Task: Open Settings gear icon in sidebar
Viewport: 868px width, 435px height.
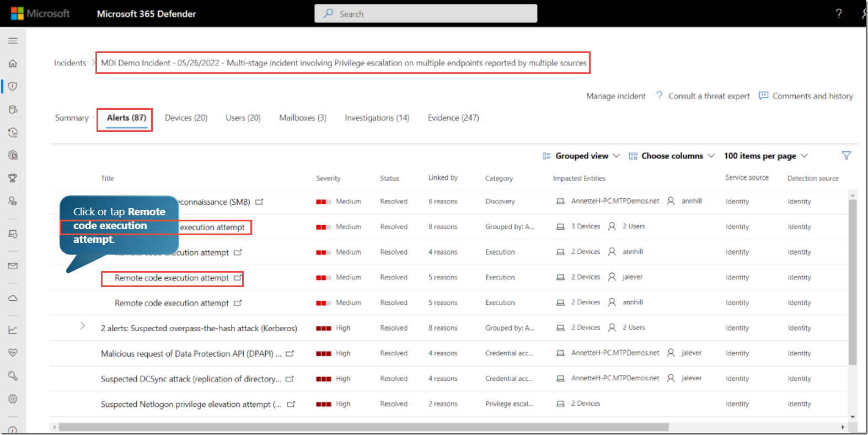Action: (x=13, y=399)
